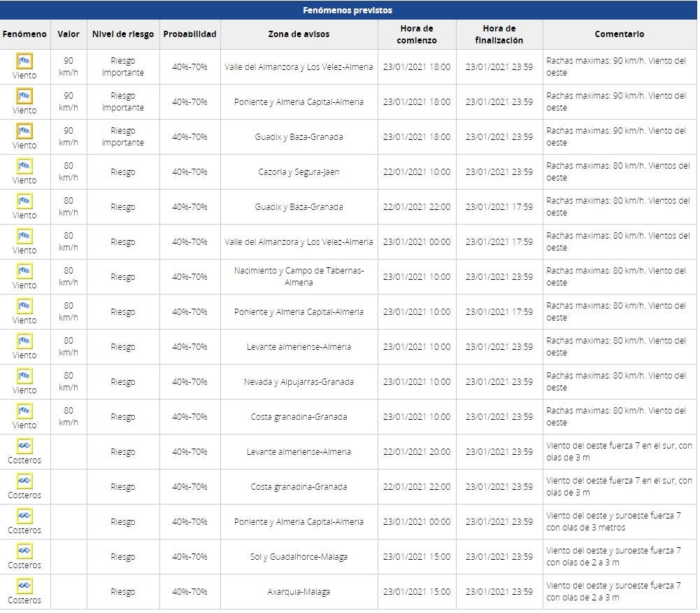Click the wind icon for Nacimiento y Campo de Tabernas

[x=24, y=271]
